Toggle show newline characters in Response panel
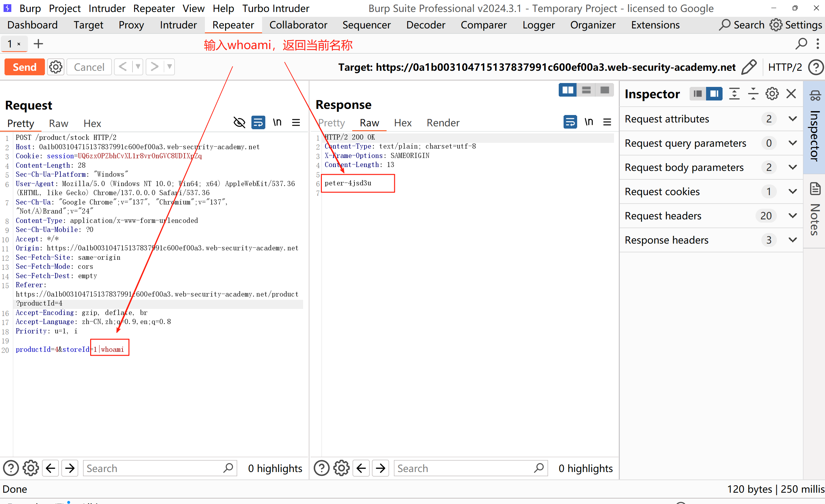Screen dimensions: 825x504 [x=588, y=122]
